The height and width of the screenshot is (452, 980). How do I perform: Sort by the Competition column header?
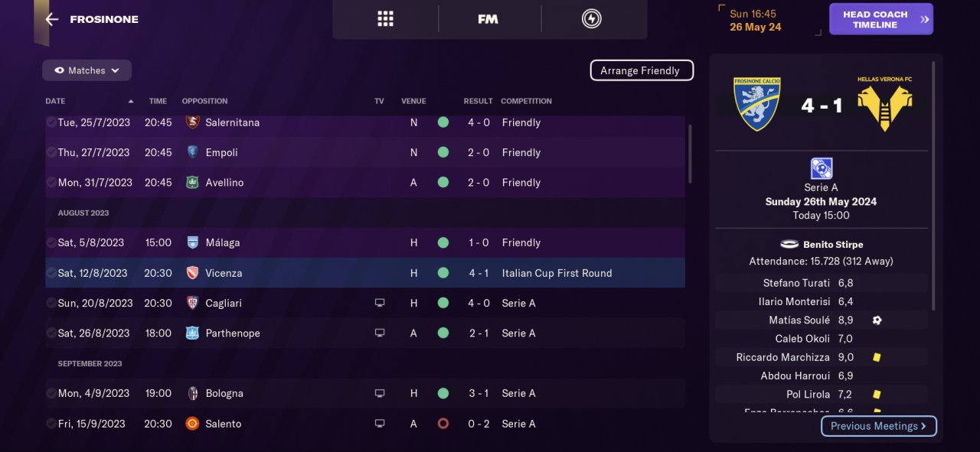(x=526, y=101)
